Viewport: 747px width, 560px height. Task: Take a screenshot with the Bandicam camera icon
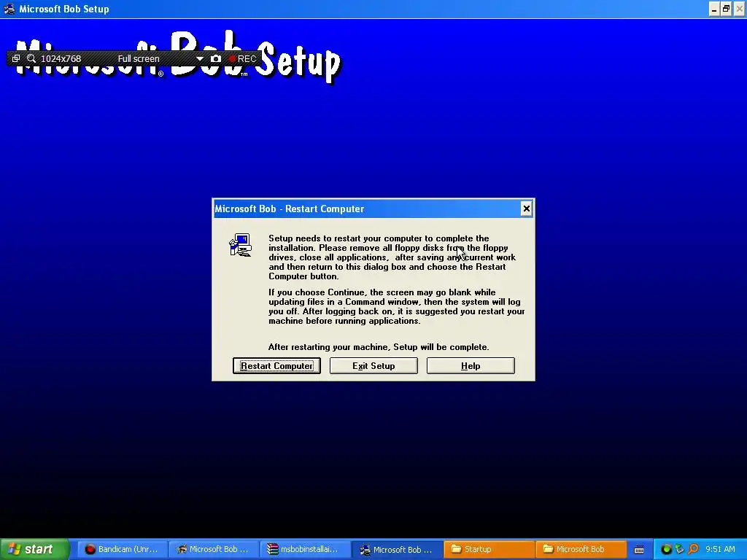pos(216,58)
